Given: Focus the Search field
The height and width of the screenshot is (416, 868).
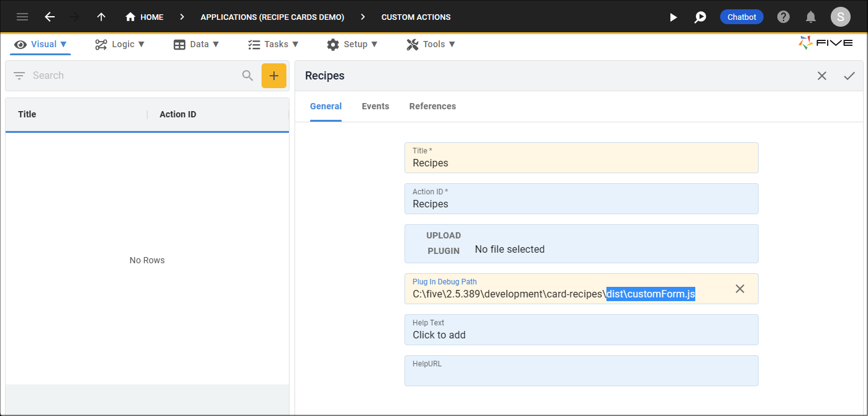Looking at the screenshot, I should [134, 76].
